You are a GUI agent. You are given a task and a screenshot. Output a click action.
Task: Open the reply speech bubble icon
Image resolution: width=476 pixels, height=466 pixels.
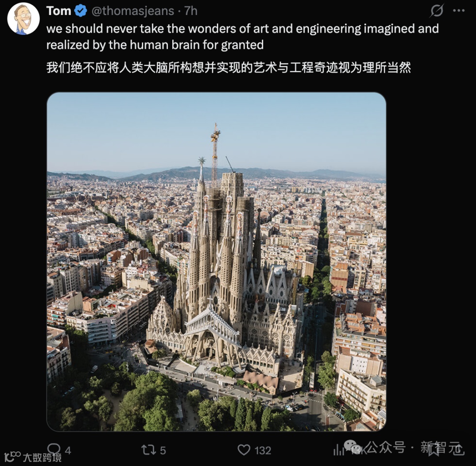point(54,449)
